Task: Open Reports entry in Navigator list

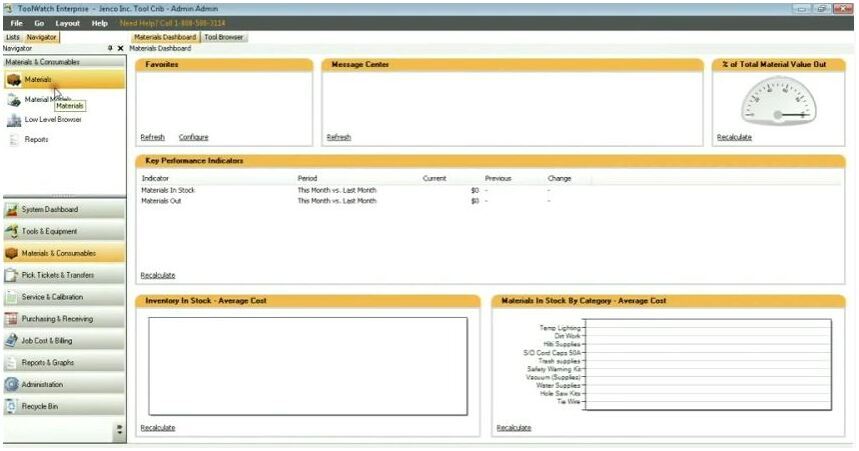Action: [36, 140]
